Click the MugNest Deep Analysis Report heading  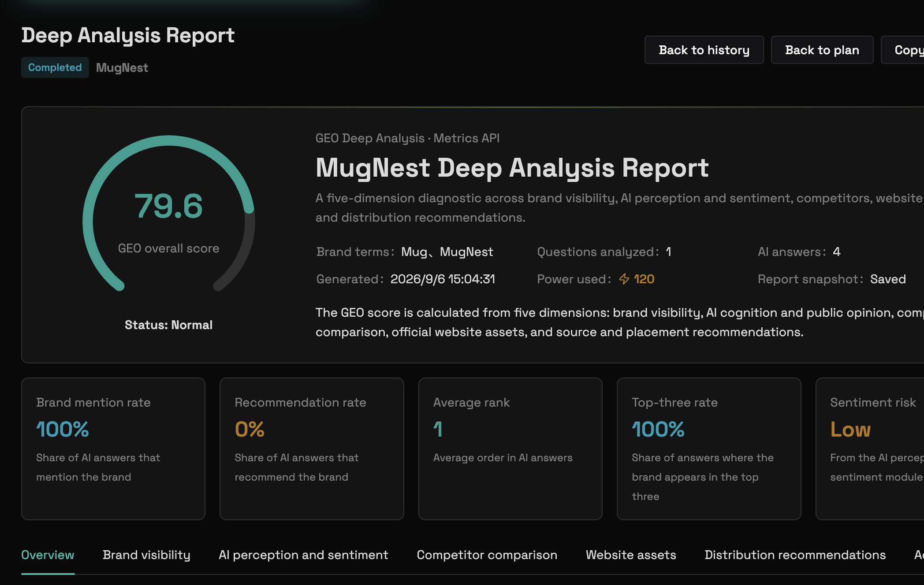(x=512, y=168)
